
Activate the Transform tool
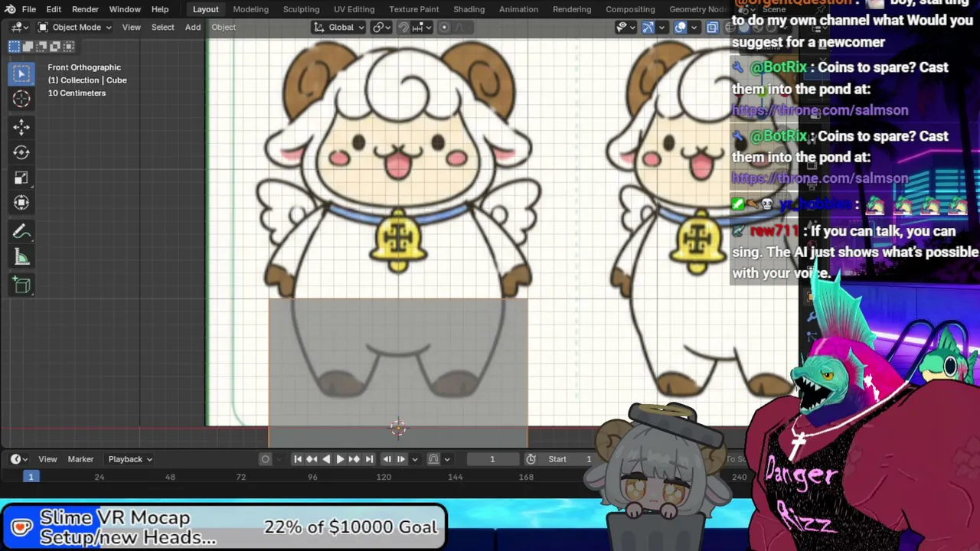[x=21, y=203]
